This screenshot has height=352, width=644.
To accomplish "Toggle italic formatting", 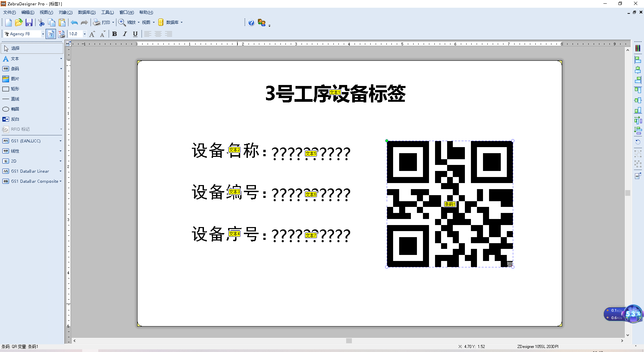I will click(125, 34).
